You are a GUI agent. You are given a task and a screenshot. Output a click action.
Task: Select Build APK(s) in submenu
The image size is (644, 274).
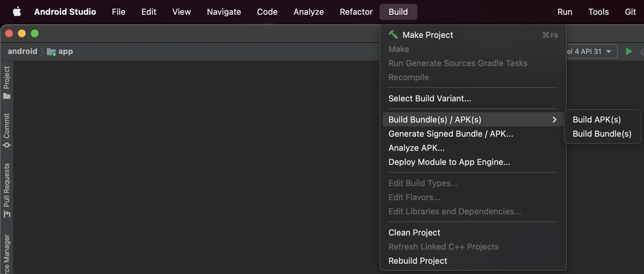[x=603, y=120]
